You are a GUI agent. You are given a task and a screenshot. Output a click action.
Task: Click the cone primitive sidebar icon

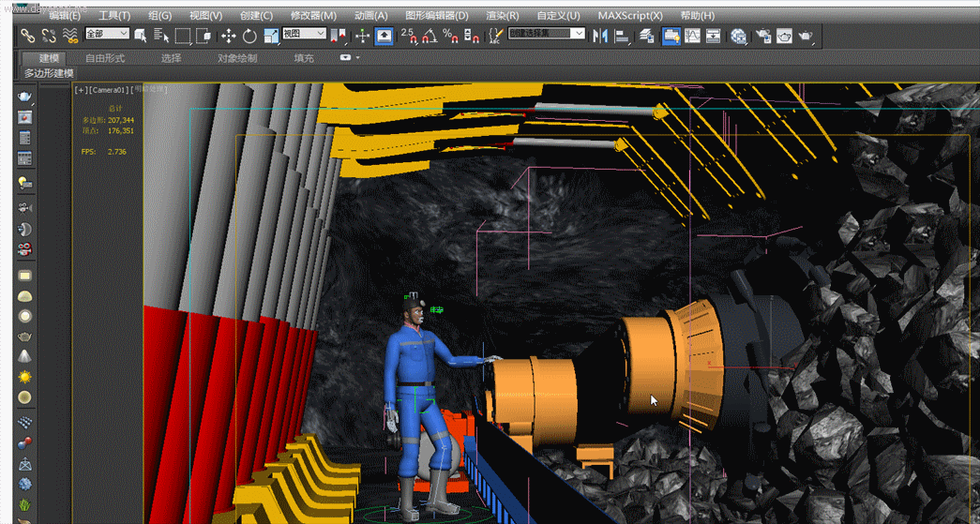coord(24,356)
